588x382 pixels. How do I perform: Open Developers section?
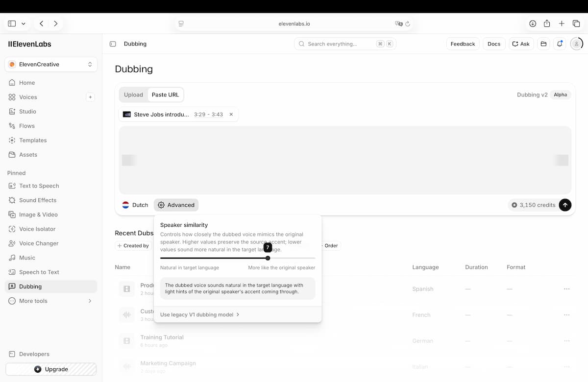pyautogui.click(x=51, y=354)
